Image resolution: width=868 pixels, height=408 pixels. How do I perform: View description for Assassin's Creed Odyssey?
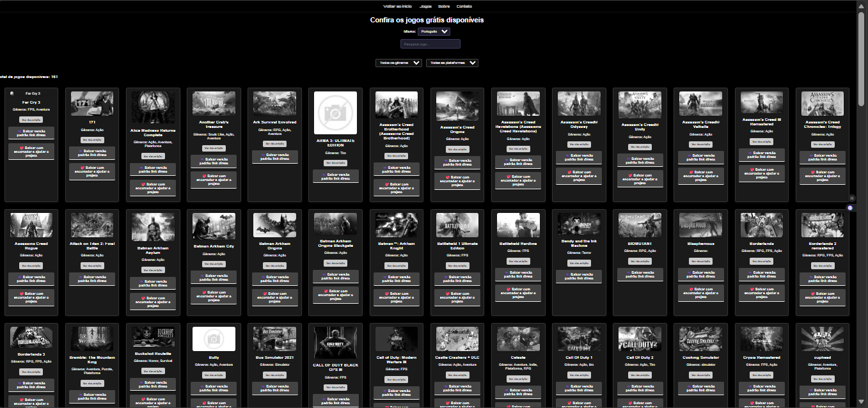coord(579,145)
